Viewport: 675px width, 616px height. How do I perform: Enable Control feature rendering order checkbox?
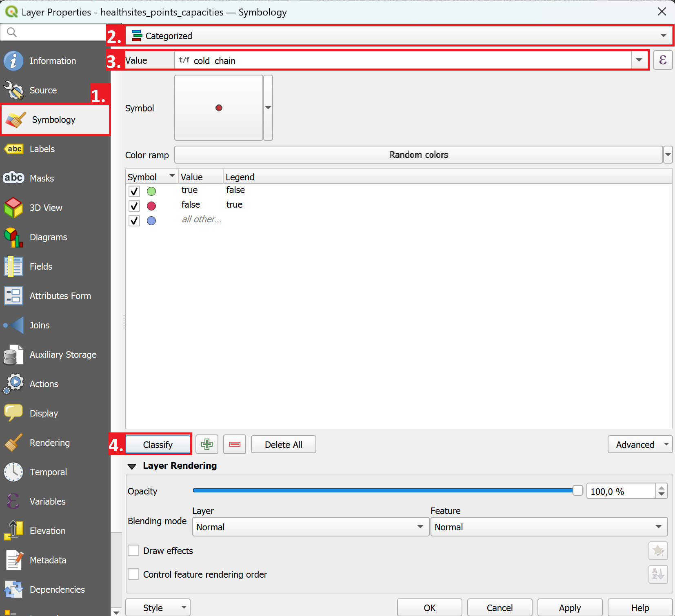coord(134,574)
